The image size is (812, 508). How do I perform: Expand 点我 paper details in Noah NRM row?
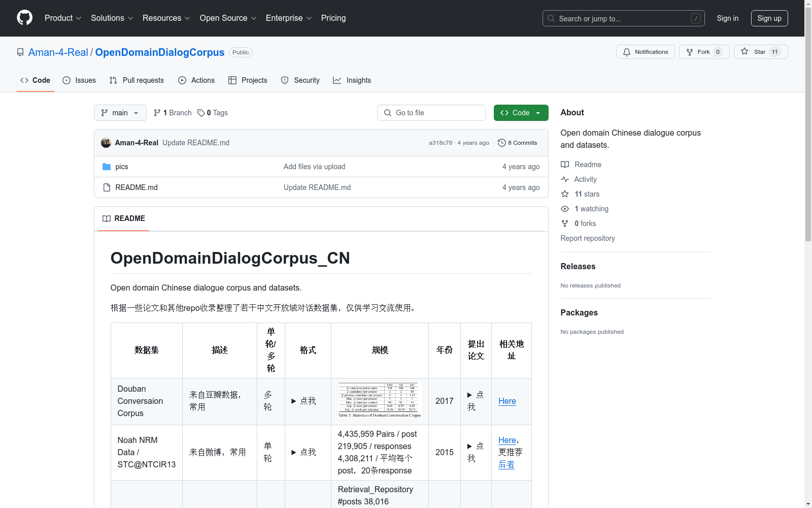pos(476,452)
